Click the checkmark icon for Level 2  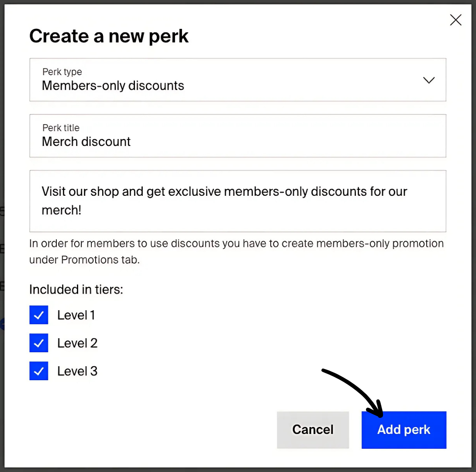(x=38, y=343)
